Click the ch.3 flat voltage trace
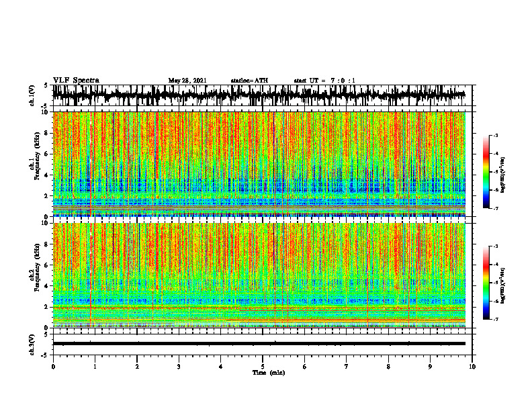 (x=259, y=344)
